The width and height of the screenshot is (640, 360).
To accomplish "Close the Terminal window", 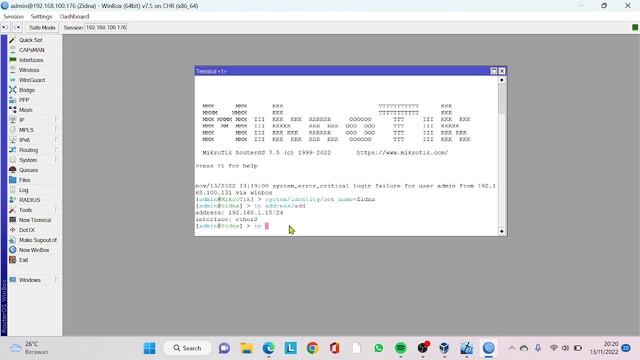I will coord(502,71).
